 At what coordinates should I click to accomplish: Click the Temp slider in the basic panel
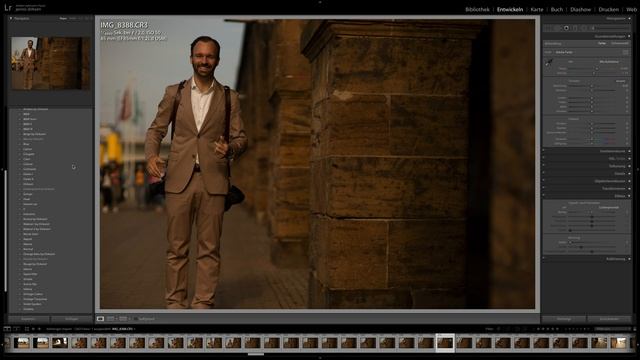(593, 69)
